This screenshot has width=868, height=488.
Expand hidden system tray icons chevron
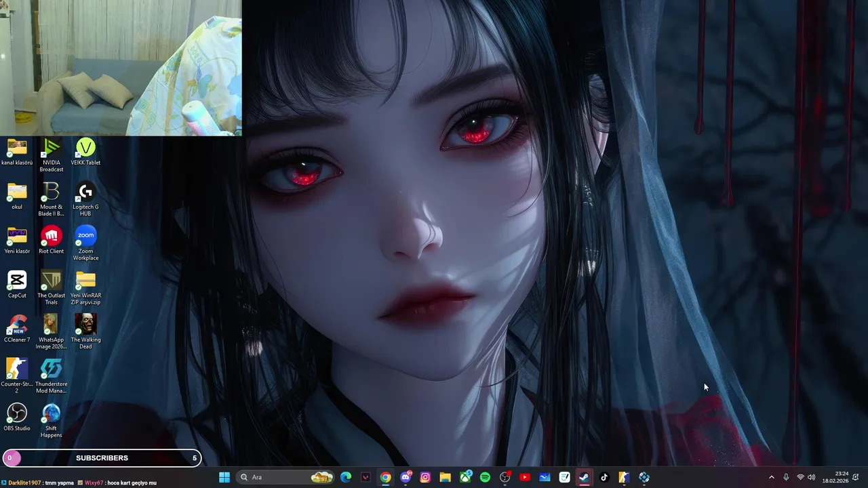point(771,477)
